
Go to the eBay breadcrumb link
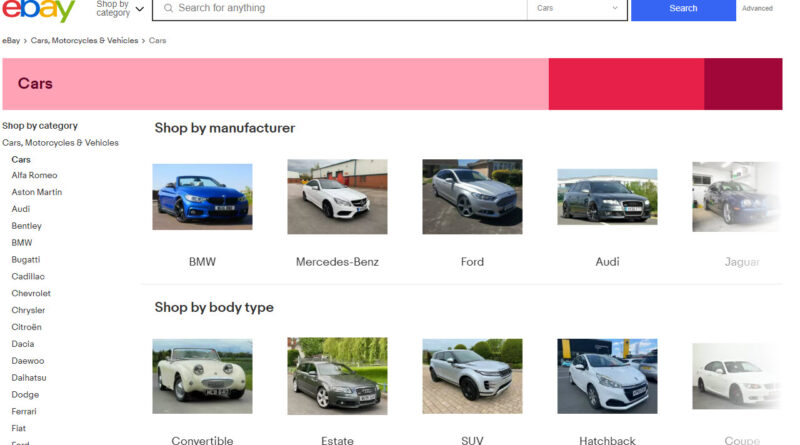(x=11, y=40)
